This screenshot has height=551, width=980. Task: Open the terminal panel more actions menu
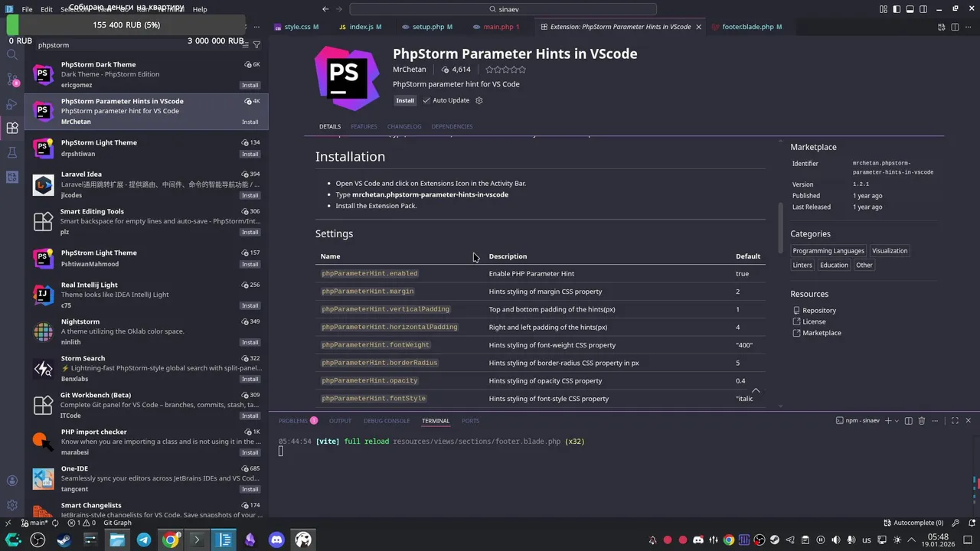pos(936,421)
